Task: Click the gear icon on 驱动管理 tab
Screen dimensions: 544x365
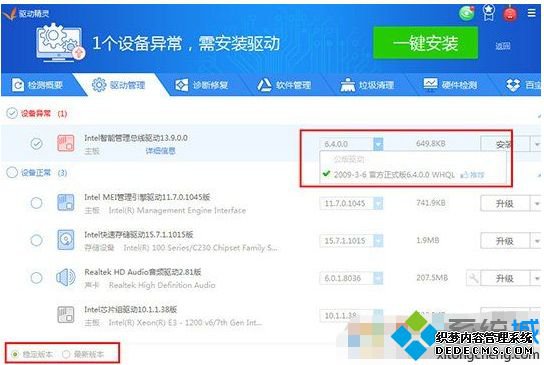Action: [99, 85]
